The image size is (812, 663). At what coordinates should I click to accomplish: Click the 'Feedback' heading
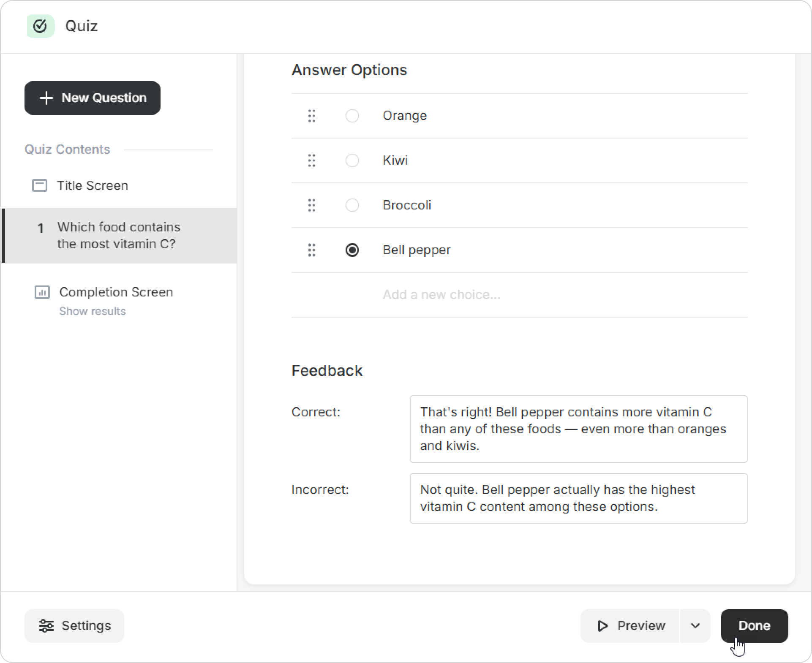pyautogui.click(x=327, y=370)
